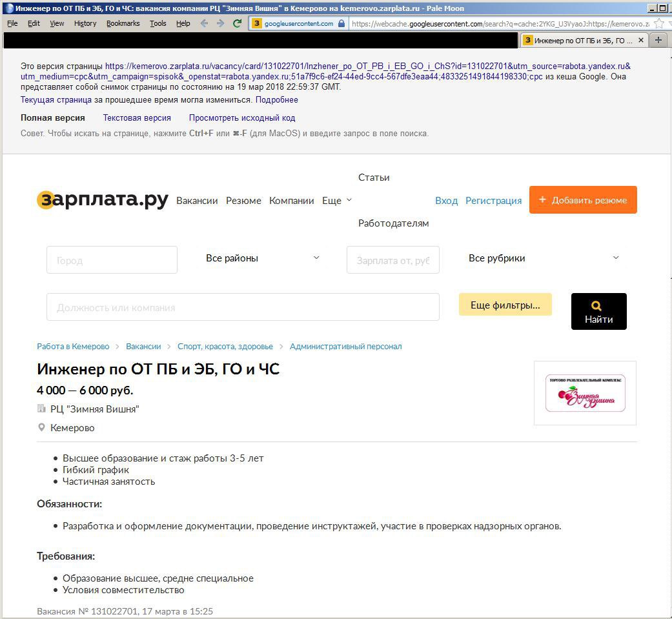672x619 pixels.
Task: Click the Инженер по ОТ ПБ vacancy heading
Action: coord(158,369)
